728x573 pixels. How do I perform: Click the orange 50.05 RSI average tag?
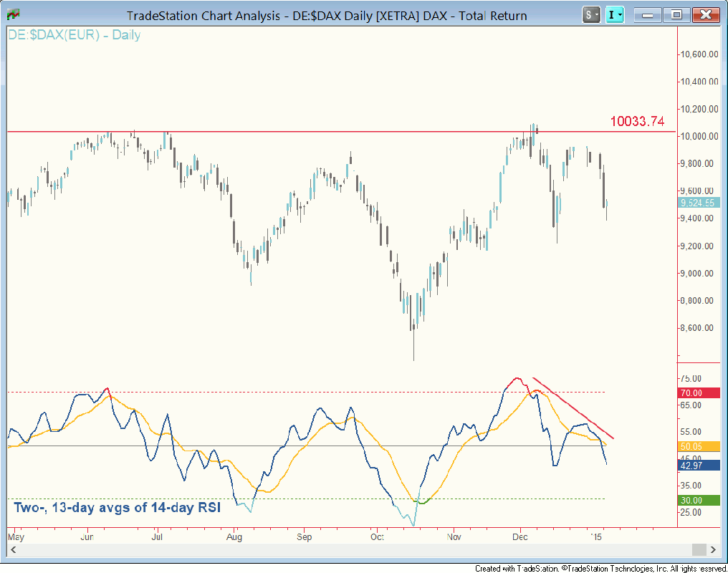tap(697, 446)
